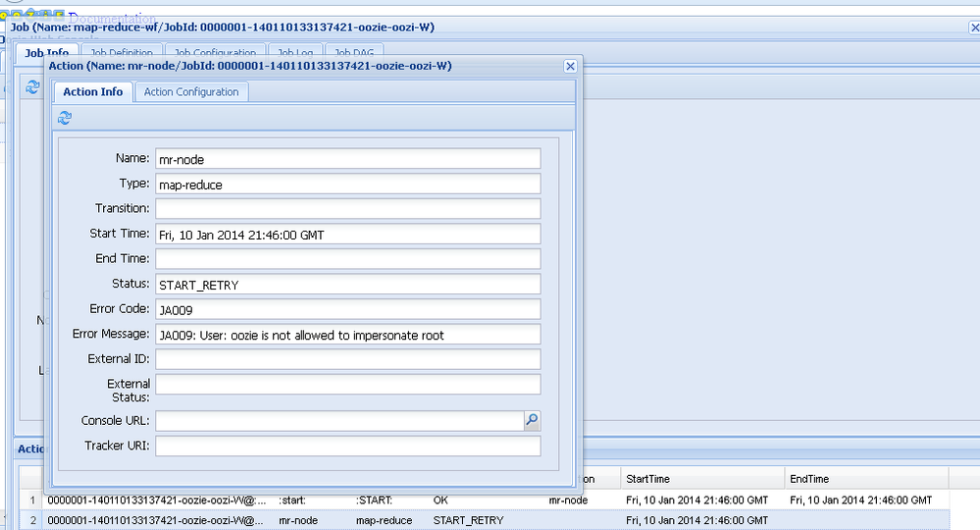The image size is (980, 530).
Task: Close the map-reduce-wf Job window
Action: click(x=974, y=27)
